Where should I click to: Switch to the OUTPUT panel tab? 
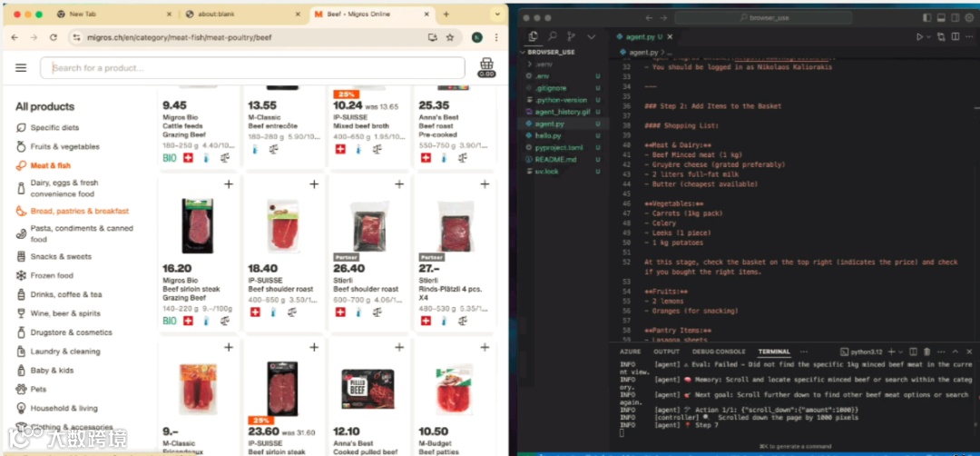point(666,352)
